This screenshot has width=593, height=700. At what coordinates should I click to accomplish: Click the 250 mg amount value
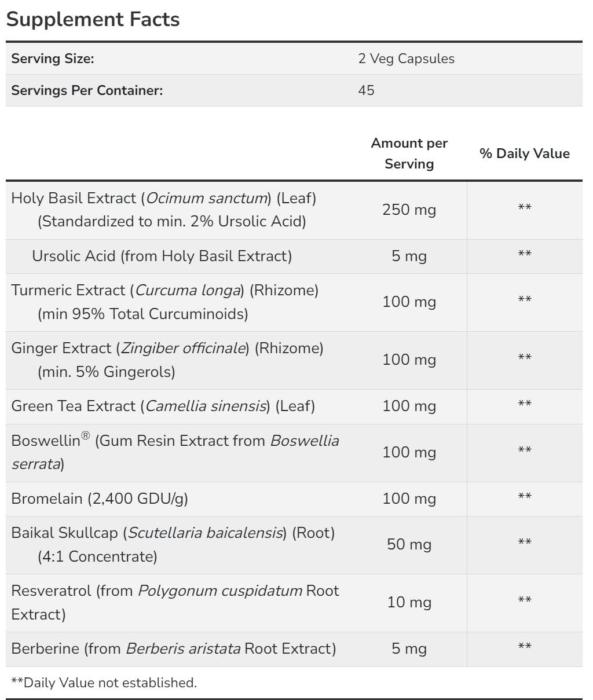409,210
